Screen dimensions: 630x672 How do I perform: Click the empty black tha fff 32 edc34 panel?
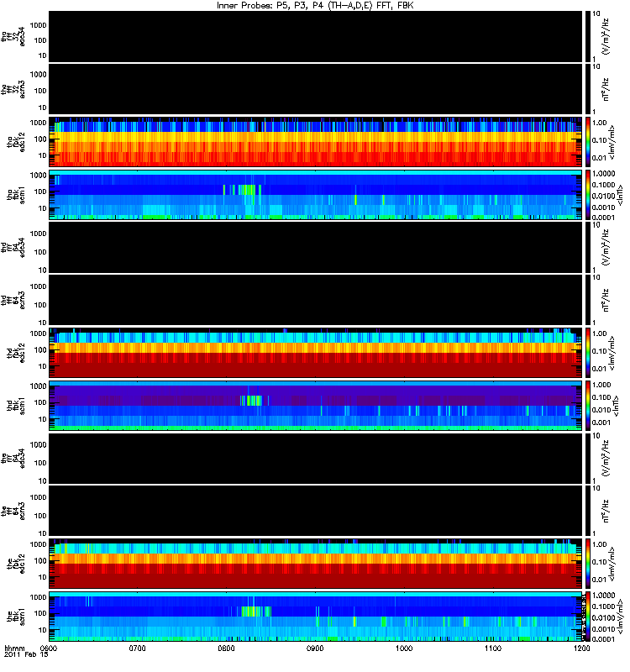click(316, 37)
